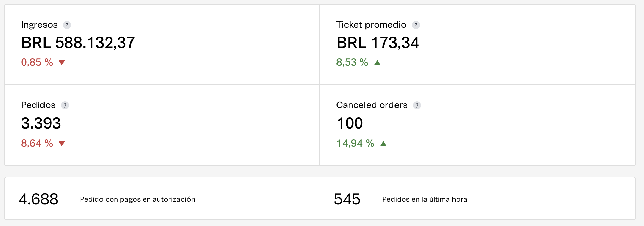Click the 545 last-hour orders count
644x226 pixels.
[x=347, y=199]
